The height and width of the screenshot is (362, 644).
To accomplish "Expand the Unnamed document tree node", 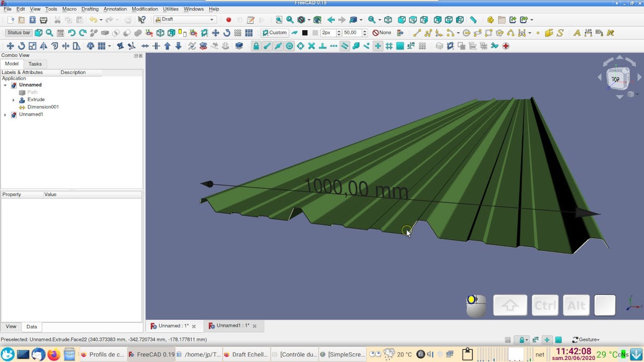I will pos(5,85).
